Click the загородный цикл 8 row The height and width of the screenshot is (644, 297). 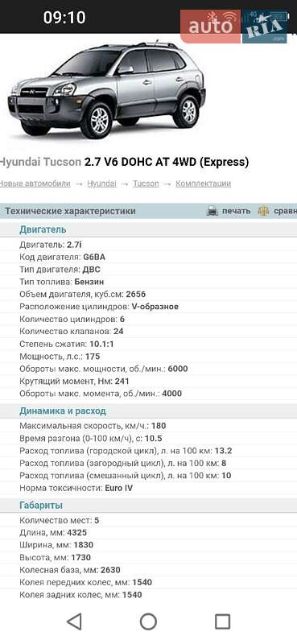[x=148, y=464]
